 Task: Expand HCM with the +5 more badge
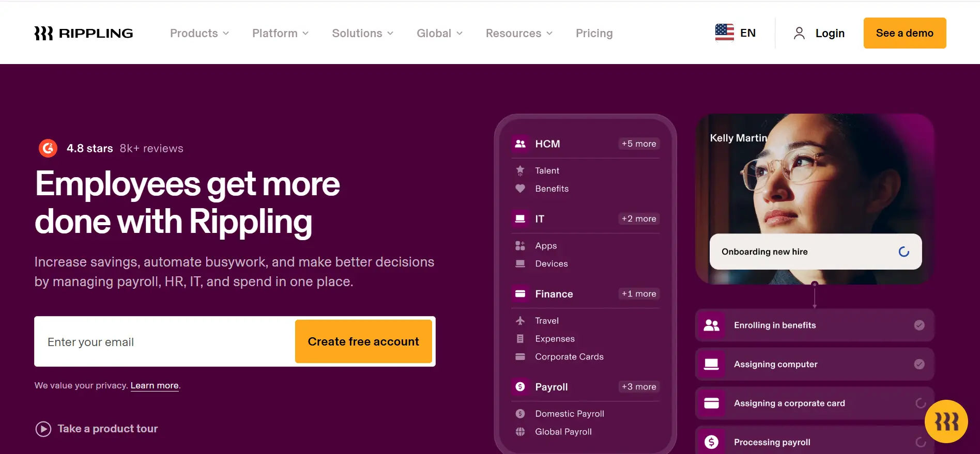639,144
